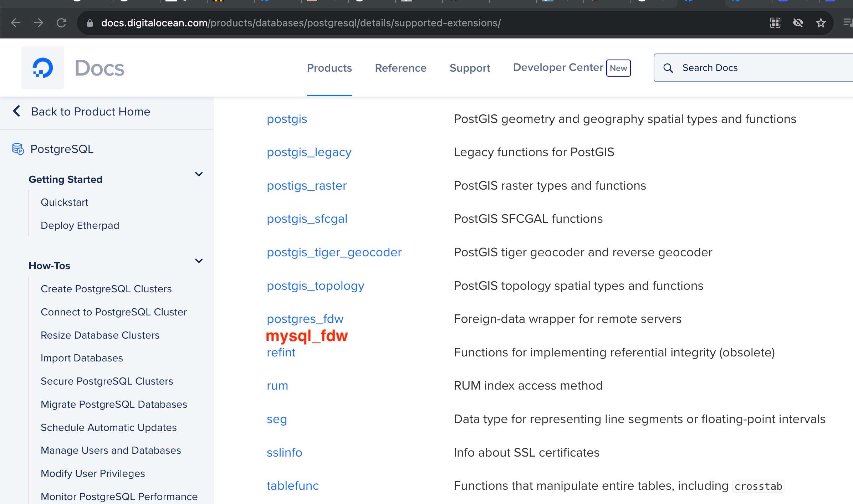
Task: Open Manage Users and Databases
Action: [x=111, y=451]
